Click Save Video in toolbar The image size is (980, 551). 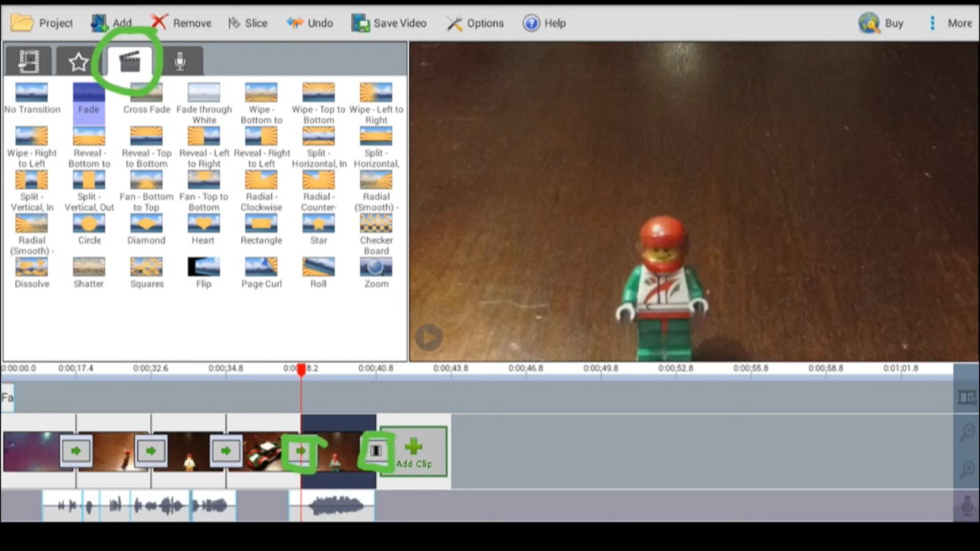click(x=389, y=23)
